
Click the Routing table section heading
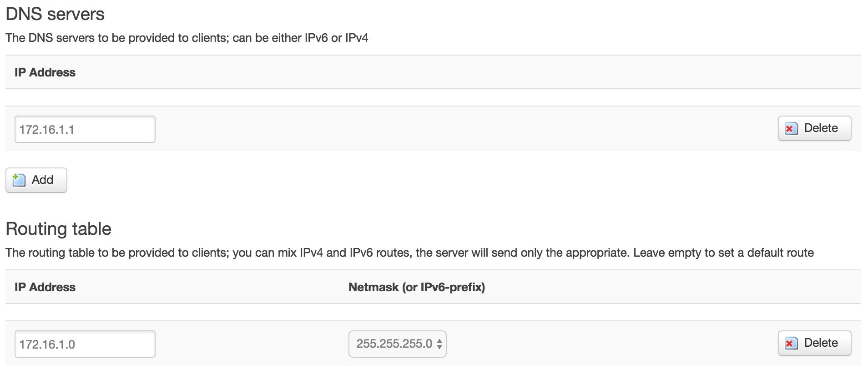[59, 229]
